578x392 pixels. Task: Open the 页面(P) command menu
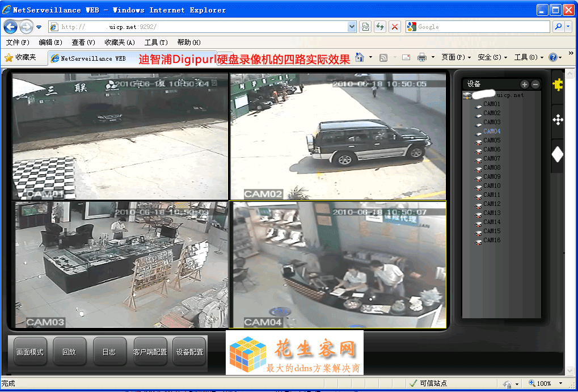[x=456, y=57]
